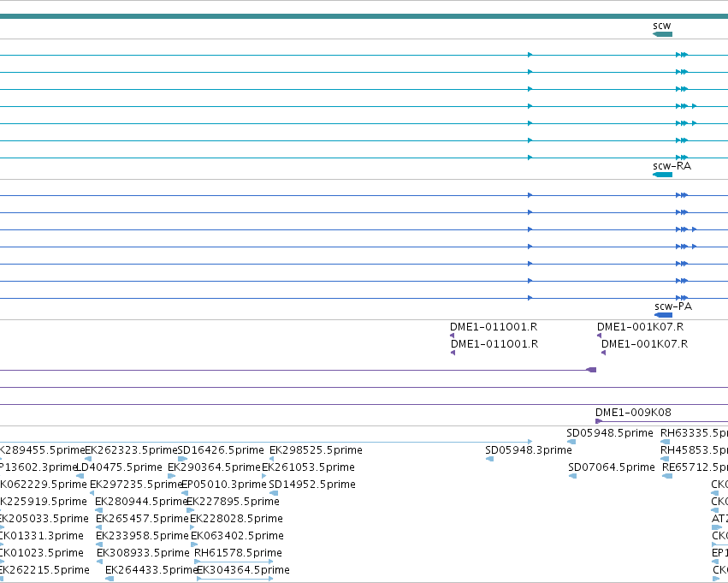Click the SD05948.5prime EST label
This screenshot has width=728, height=583.
(610, 433)
